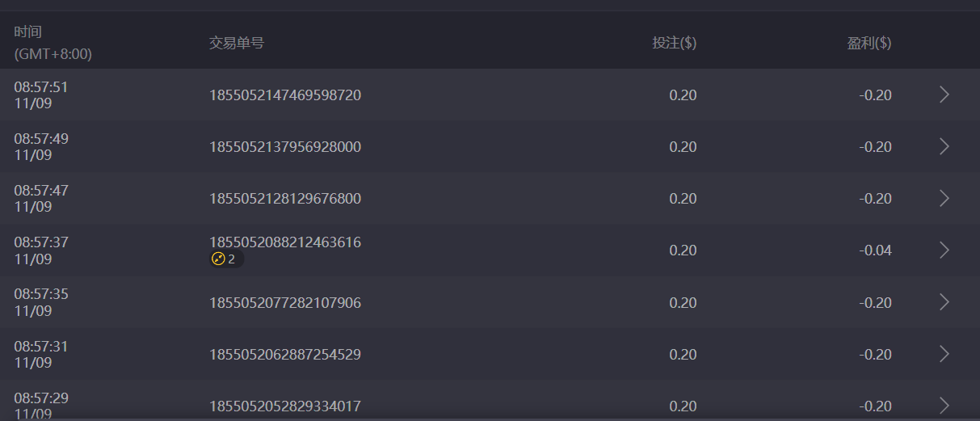Open details arrow for 08:57:47 row

point(944,199)
